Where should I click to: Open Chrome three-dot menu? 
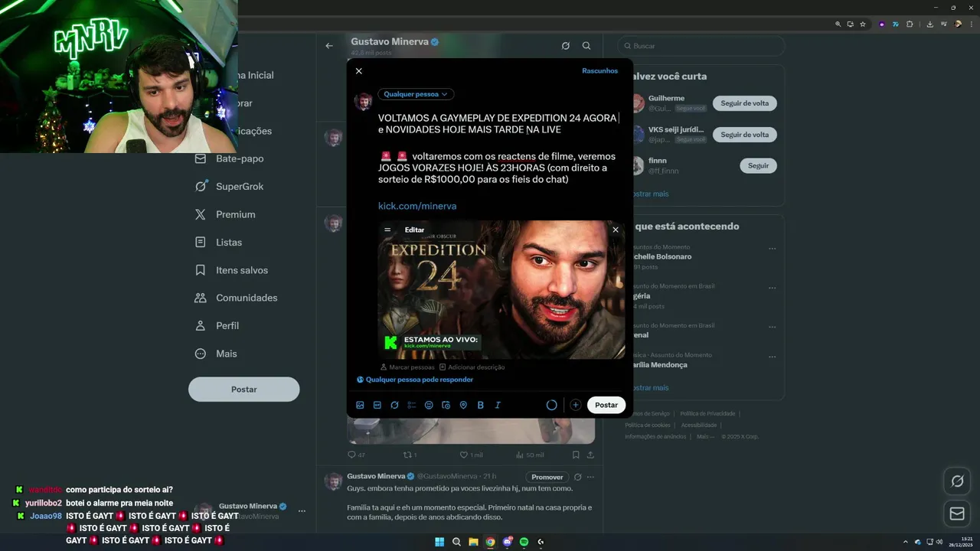pos(971,24)
